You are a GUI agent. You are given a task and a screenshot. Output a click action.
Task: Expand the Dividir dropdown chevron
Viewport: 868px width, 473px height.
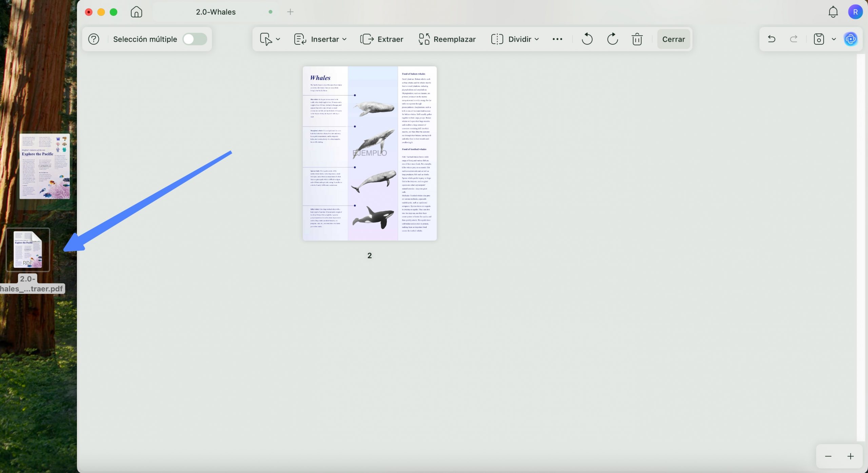click(537, 39)
